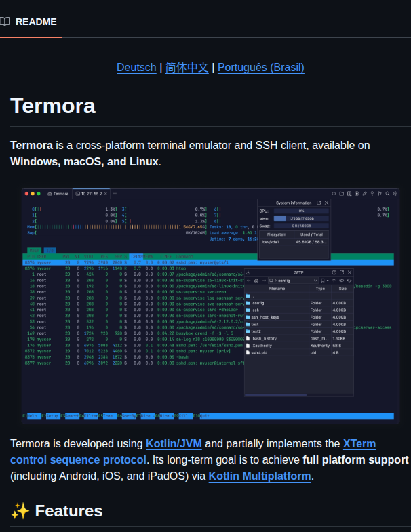Click the Size column header in SFTP
411x532 pixels.
[342, 289]
